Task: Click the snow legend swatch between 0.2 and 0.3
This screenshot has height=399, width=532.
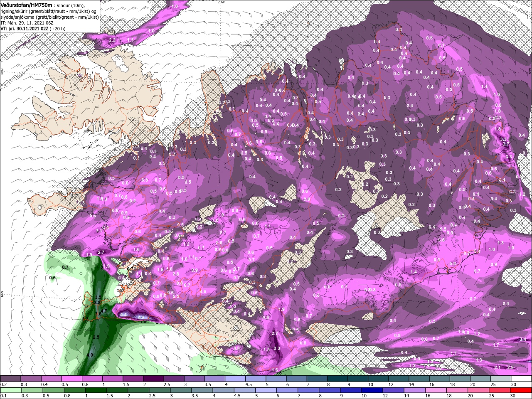Action: [x=10, y=379]
